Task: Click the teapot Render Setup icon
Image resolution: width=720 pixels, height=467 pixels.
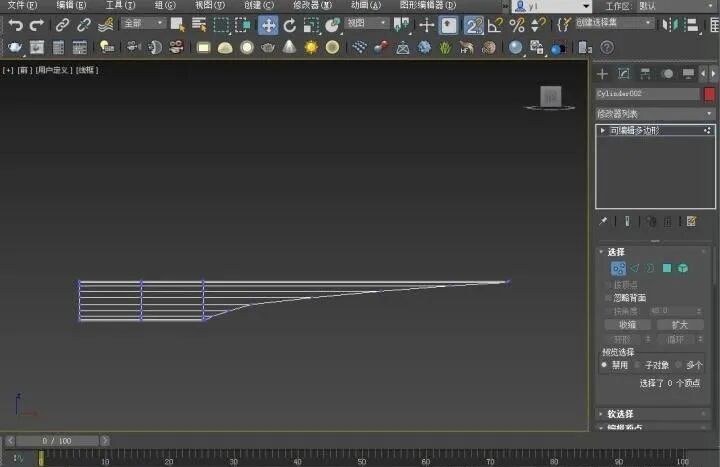Action: pyautogui.click(x=15, y=48)
